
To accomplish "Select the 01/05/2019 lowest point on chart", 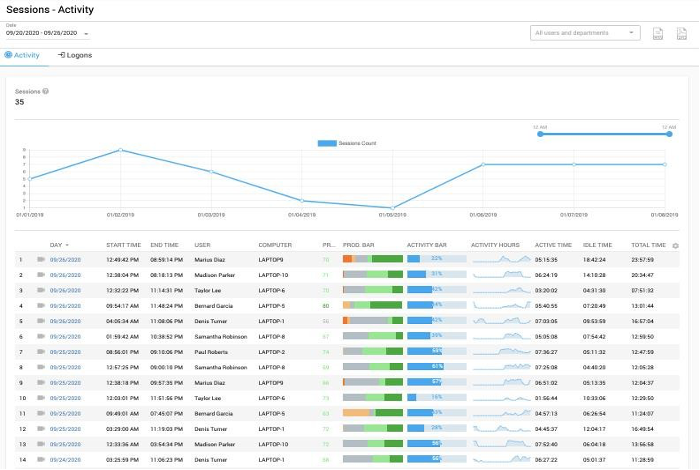I will click(392, 208).
